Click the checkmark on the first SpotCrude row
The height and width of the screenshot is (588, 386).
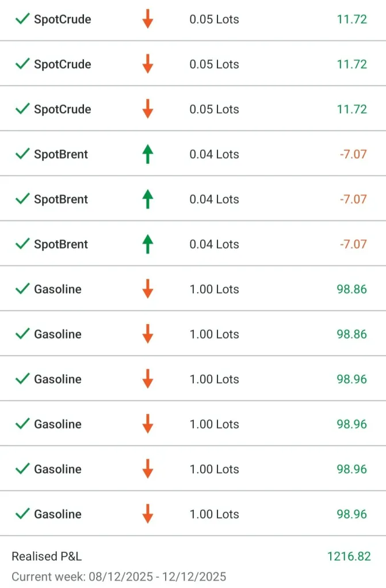click(22, 19)
